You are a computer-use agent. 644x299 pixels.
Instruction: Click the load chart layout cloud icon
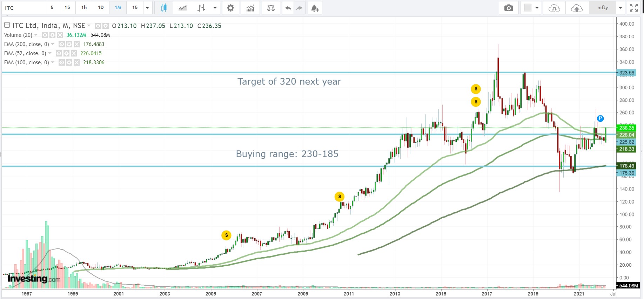coord(554,8)
